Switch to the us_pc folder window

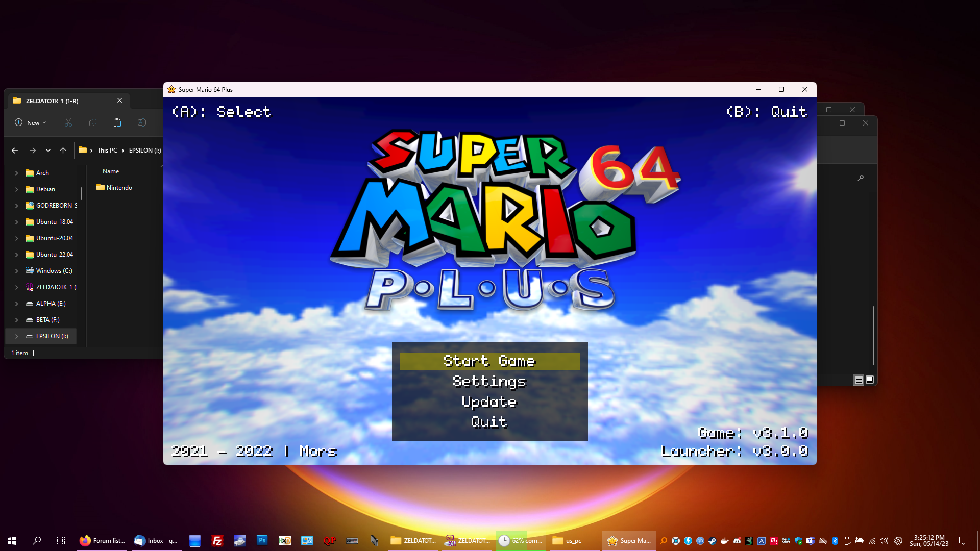(574, 541)
